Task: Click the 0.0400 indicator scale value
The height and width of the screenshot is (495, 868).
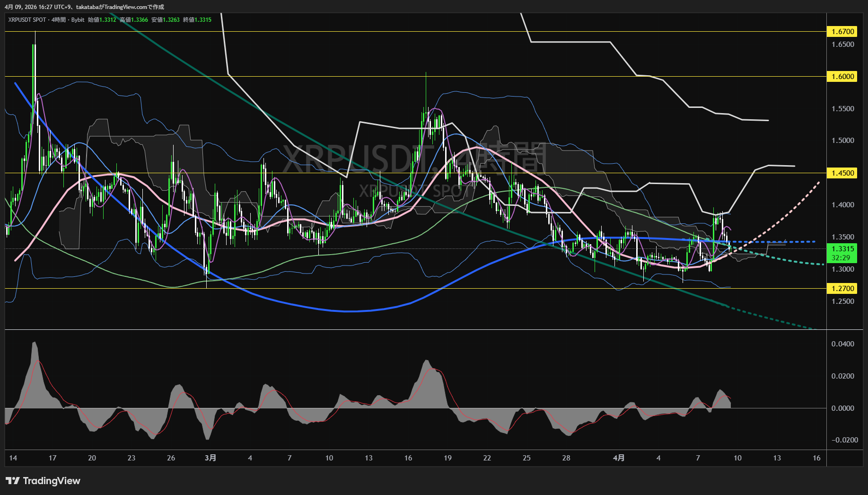Action: coord(842,344)
